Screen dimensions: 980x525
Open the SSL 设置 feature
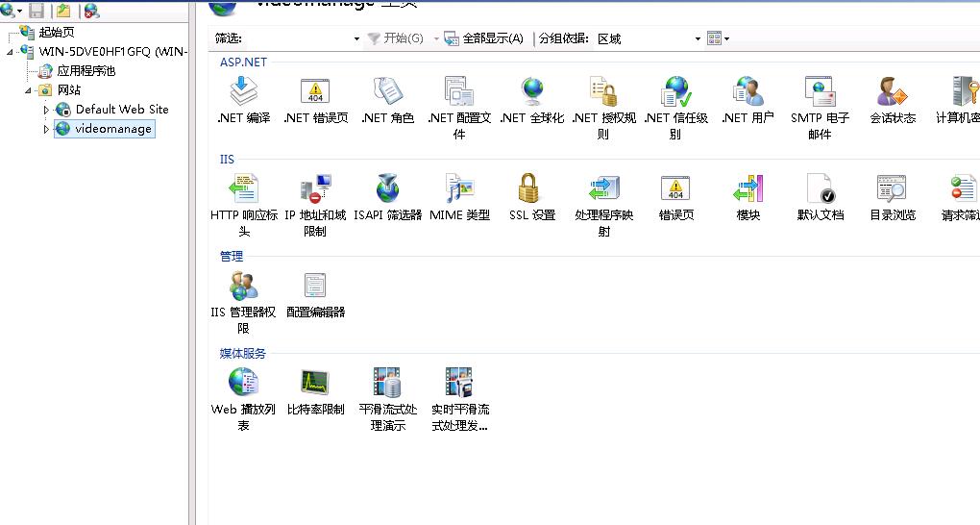coord(532,198)
